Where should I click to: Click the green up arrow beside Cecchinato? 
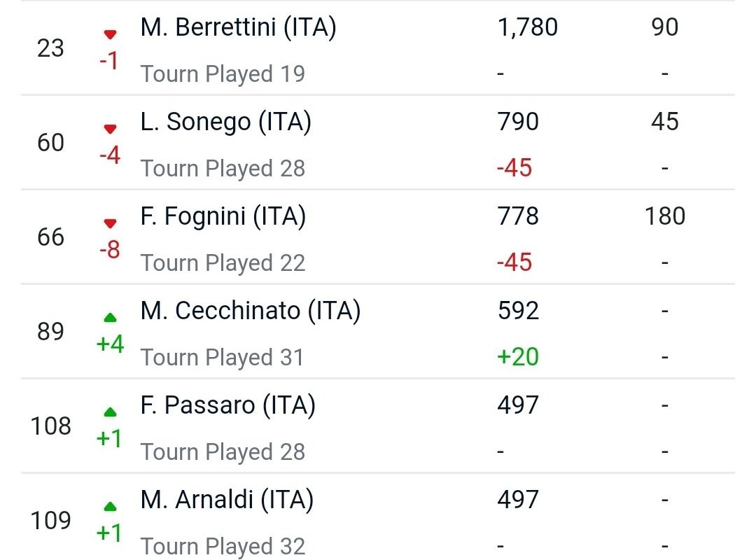[110, 318]
